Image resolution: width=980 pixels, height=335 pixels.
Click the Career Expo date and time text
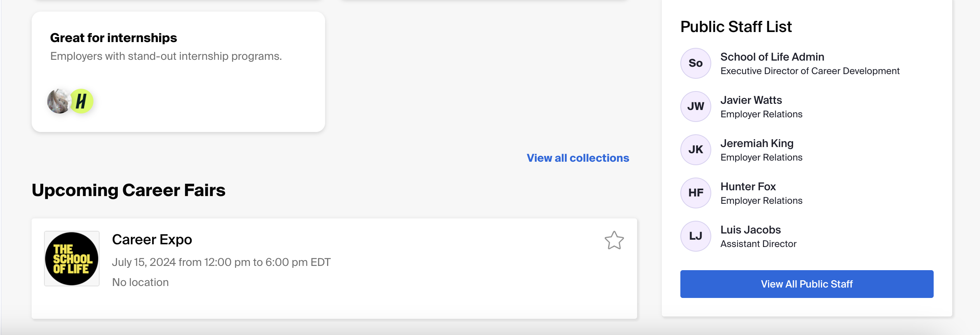pos(221,262)
